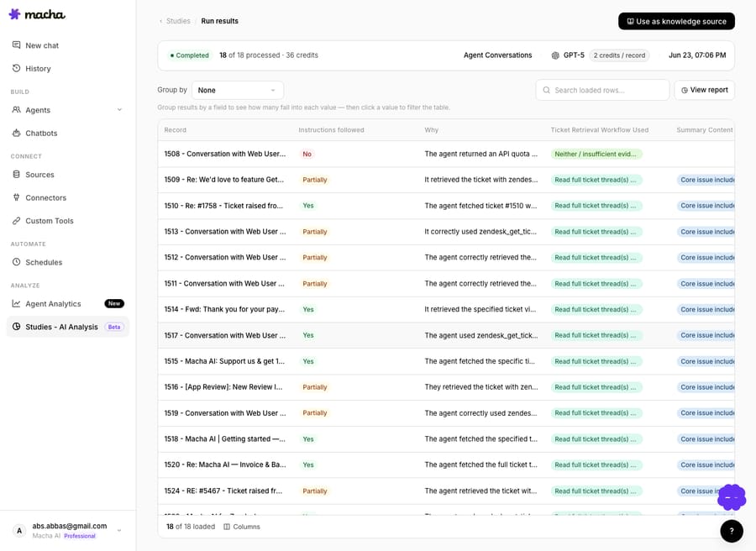Click the Studies pie-chart icon
Viewport: 756px width, 551px height.
click(x=17, y=327)
